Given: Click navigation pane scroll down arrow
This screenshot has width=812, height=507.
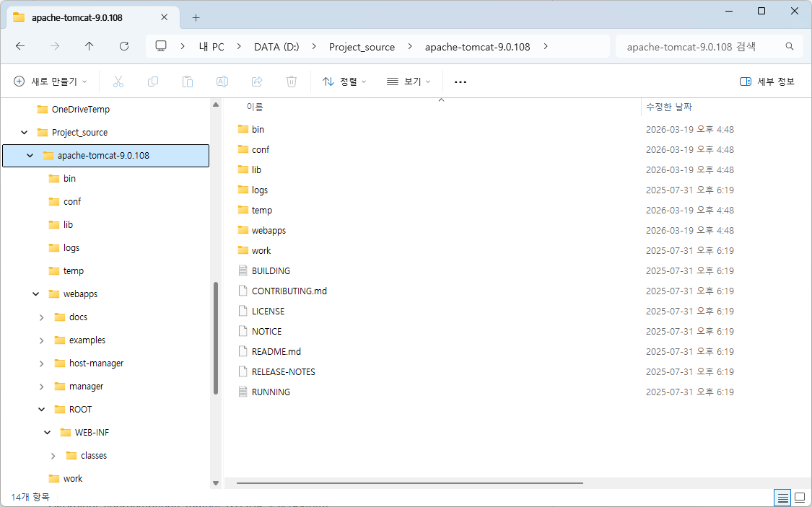Looking at the screenshot, I should 216,483.
